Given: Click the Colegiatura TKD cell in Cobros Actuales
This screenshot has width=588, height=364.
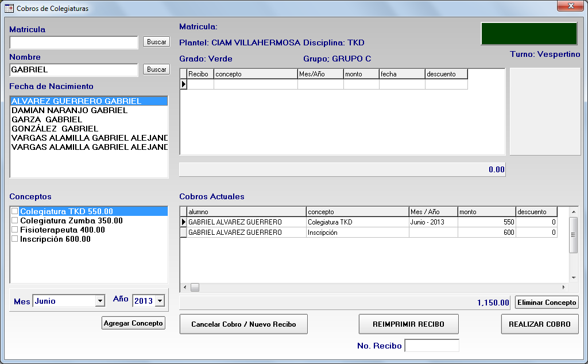Looking at the screenshot, I should point(357,222).
